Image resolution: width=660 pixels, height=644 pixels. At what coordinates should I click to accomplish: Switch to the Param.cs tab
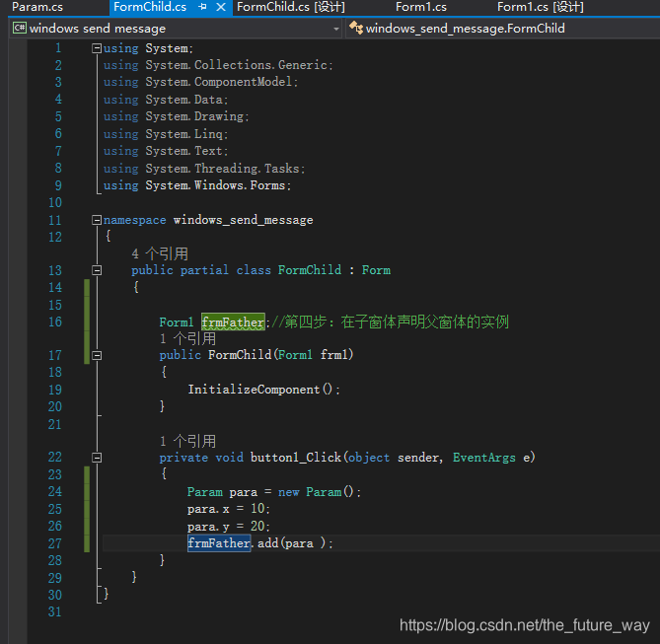tap(37, 7)
